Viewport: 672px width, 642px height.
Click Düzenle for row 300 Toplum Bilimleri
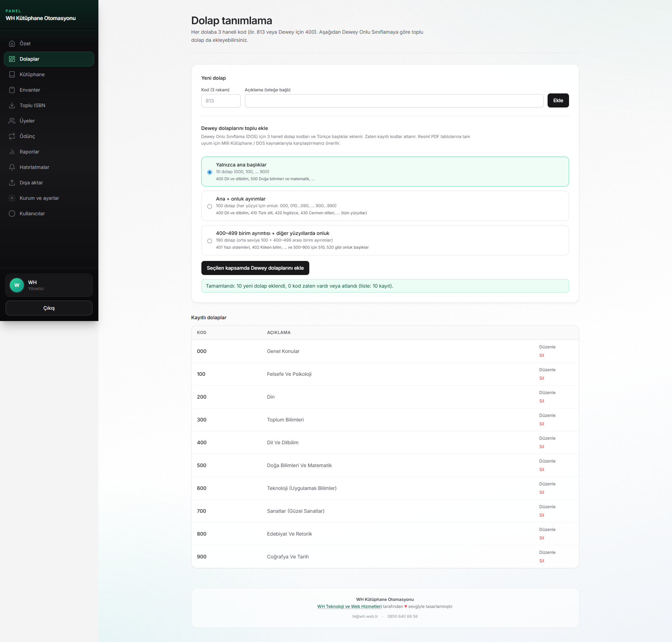pos(547,415)
